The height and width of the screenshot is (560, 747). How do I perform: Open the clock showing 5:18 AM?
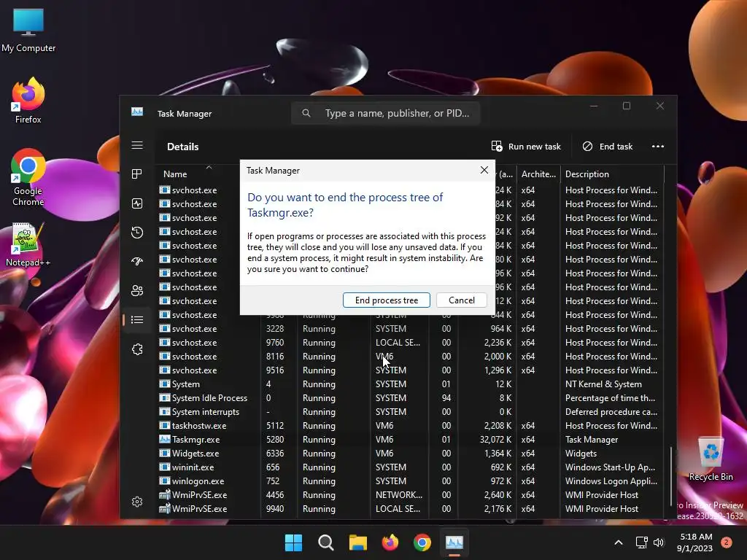[x=695, y=542]
